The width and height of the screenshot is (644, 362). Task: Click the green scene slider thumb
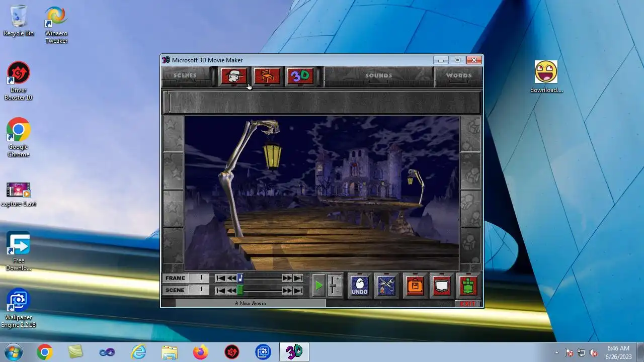point(240,290)
